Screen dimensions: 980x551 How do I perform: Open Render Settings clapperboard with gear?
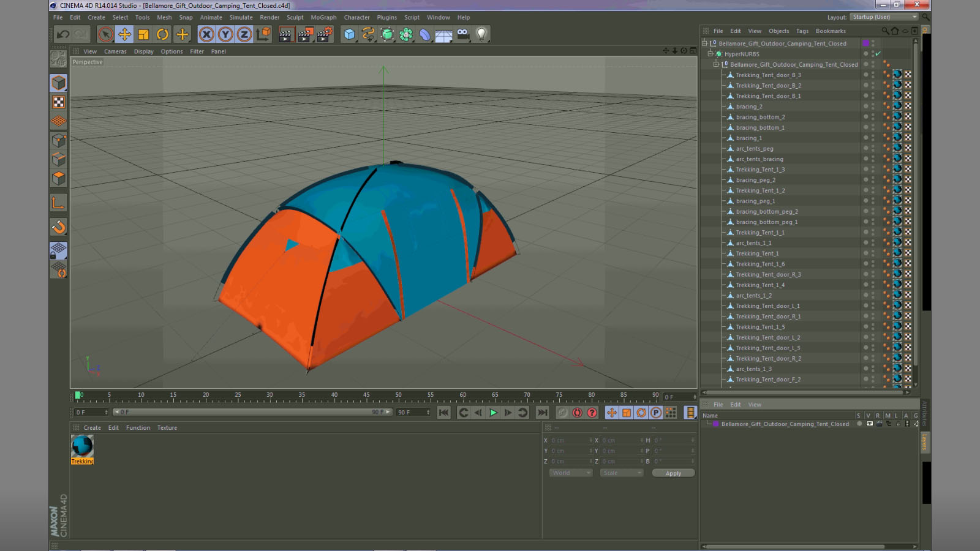325,34
